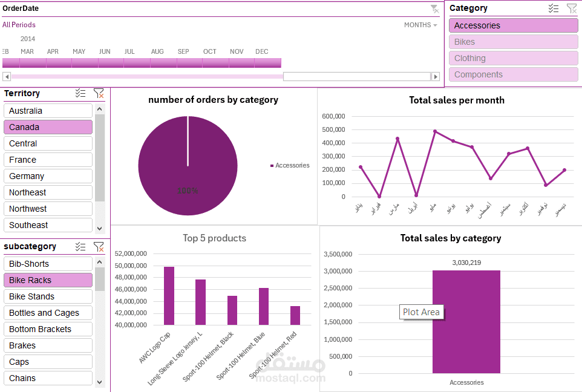Click the timeline horizontal scrollbar thumb
582x392 pixels.
[x=357, y=76]
